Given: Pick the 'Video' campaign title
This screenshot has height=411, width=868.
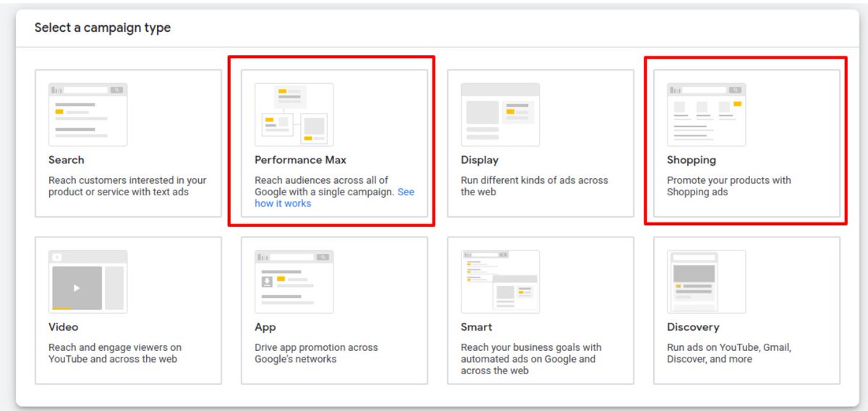Looking at the screenshot, I should point(63,327).
